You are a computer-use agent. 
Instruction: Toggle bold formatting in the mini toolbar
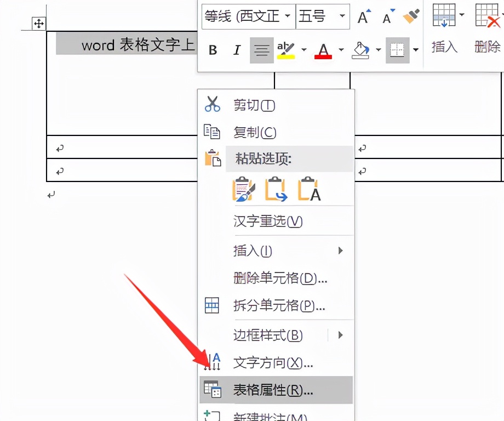coord(213,50)
